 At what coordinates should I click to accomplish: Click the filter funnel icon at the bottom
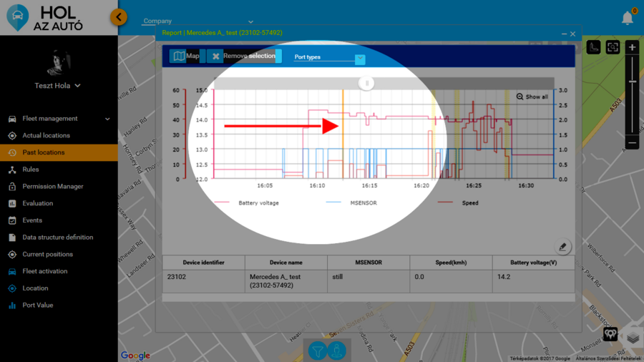(x=318, y=351)
